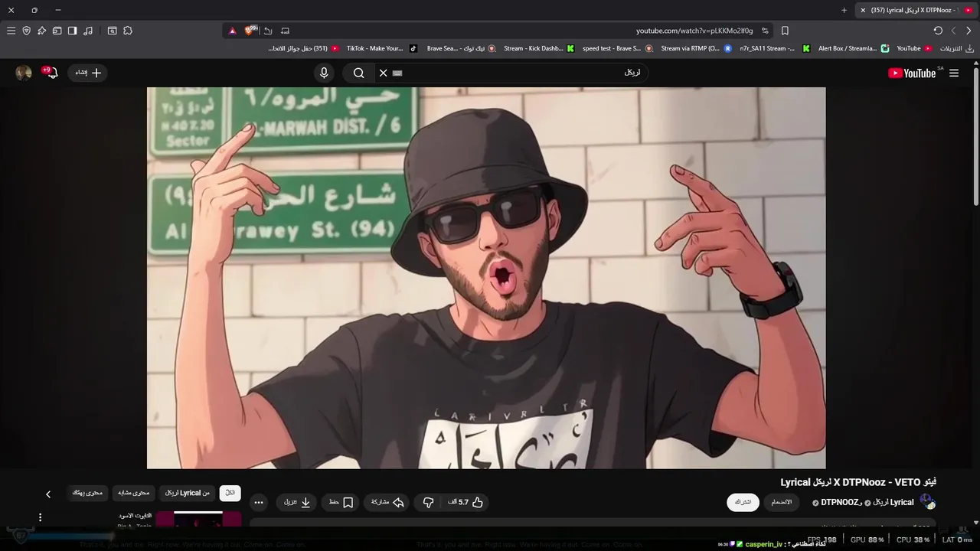Click the Subscribe (اشتراك) button
The height and width of the screenshot is (551, 980).
743,502
